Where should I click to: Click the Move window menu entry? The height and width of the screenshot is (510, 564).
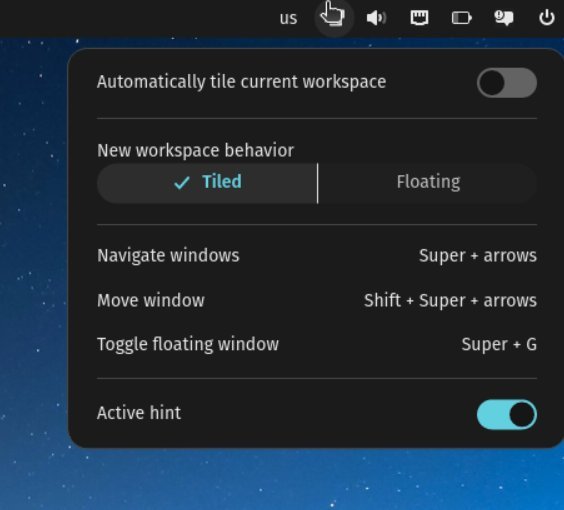pos(317,300)
